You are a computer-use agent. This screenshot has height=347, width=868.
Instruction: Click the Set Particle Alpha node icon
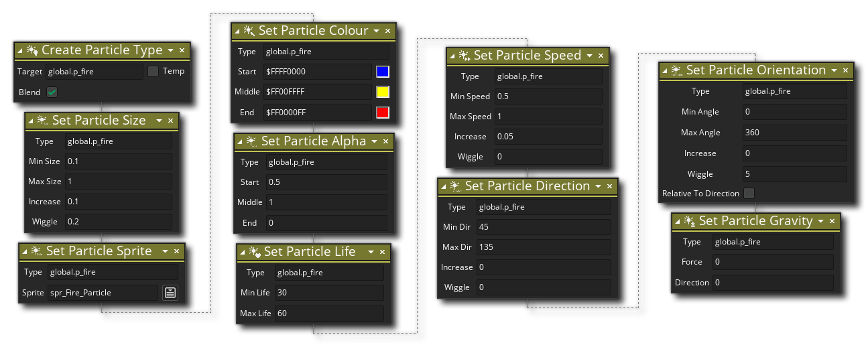[x=252, y=141]
